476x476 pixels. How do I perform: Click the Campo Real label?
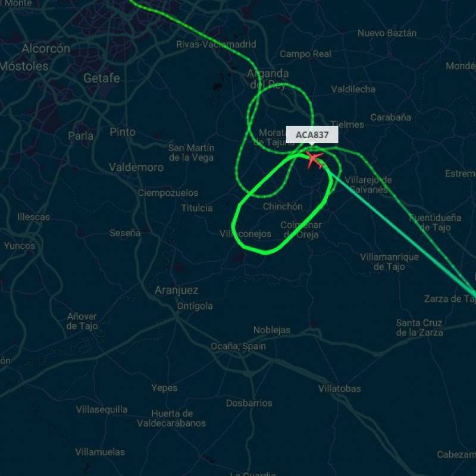pyautogui.click(x=305, y=54)
